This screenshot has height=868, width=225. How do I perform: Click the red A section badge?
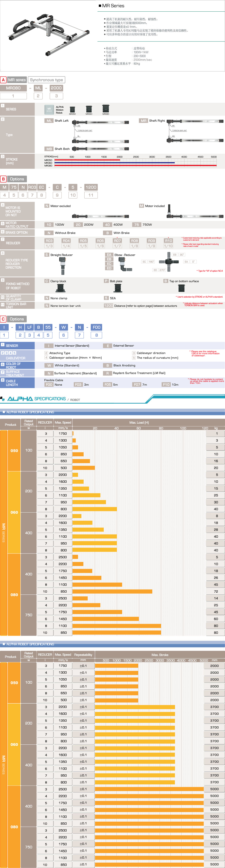pyautogui.click(x=3, y=80)
